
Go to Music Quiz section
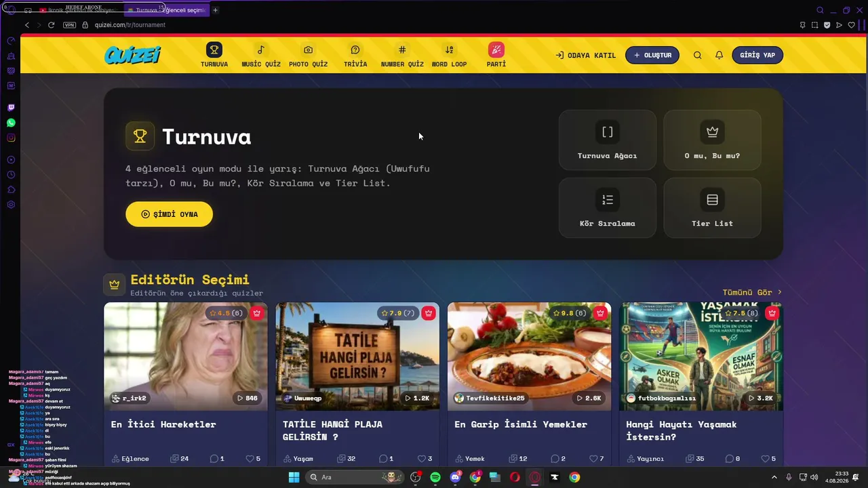click(261, 55)
